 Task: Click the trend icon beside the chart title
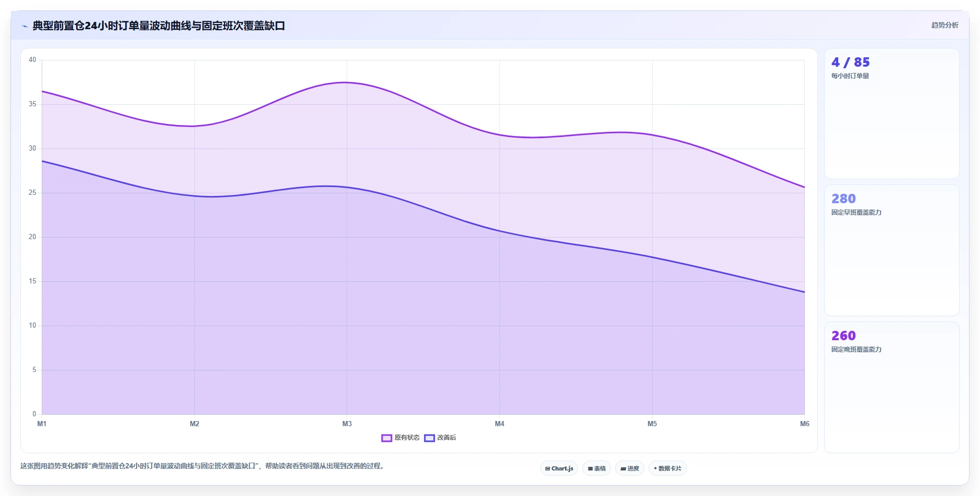[x=24, y=26]
